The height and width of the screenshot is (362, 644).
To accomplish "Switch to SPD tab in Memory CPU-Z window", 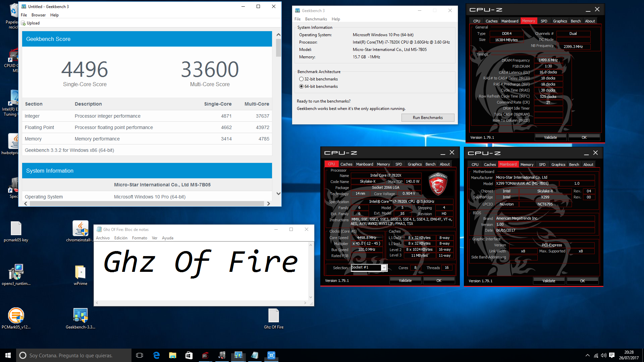I will [x=544, y=21].
